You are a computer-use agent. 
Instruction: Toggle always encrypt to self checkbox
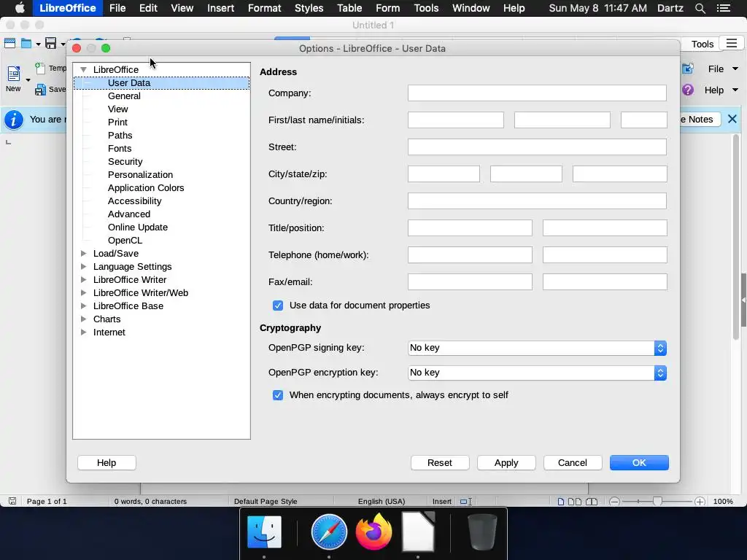(278, 394)
